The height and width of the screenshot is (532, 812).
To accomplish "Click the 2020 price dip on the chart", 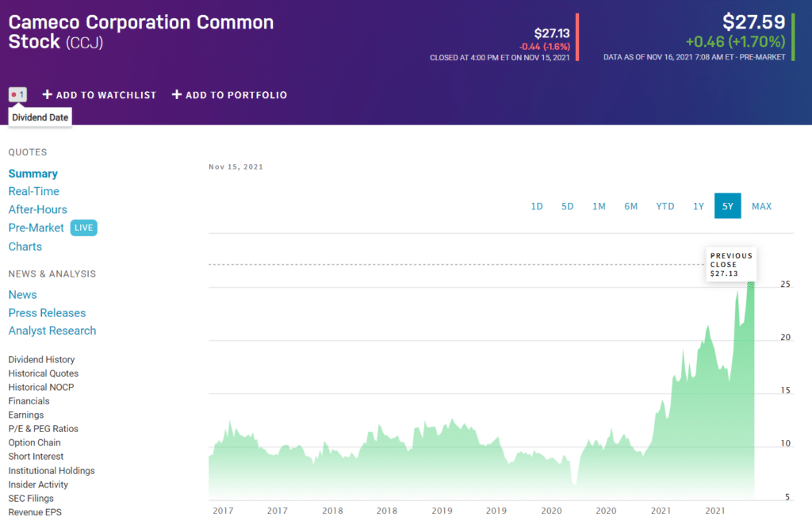I will pyautogui.click(x=574, y=484).
